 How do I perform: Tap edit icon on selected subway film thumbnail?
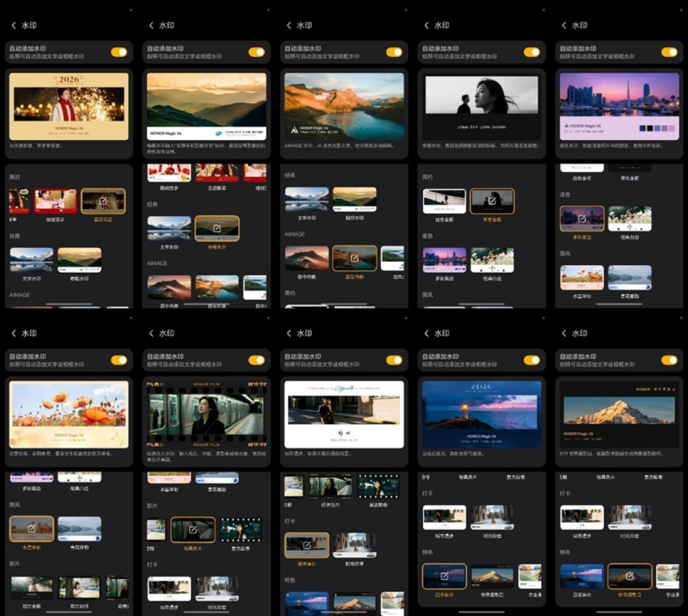pyautogui.click(x=192, y=529)
